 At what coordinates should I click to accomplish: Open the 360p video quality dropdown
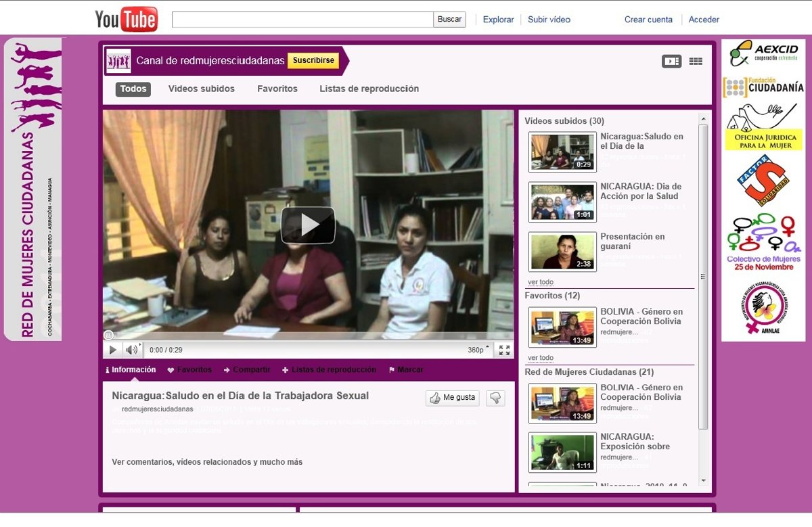478,350
